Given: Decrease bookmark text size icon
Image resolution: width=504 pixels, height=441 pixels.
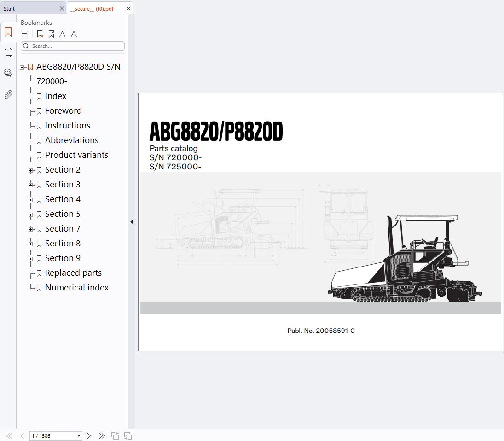Looking at the screenshot, I should tap(74, 34).
